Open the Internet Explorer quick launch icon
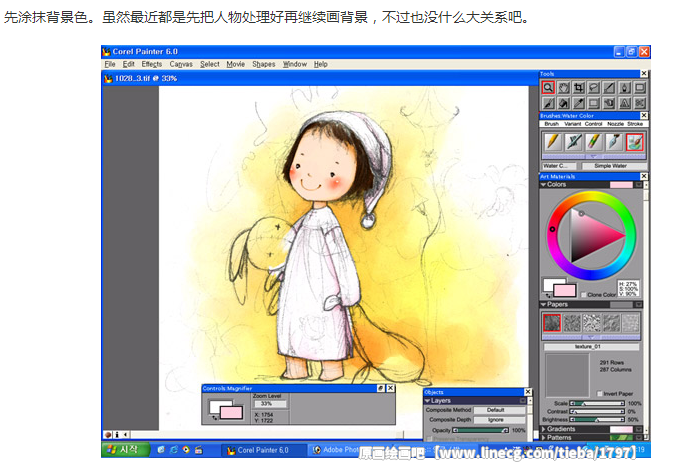This screenshot has height=472, width=677. (x=174, y=450)
